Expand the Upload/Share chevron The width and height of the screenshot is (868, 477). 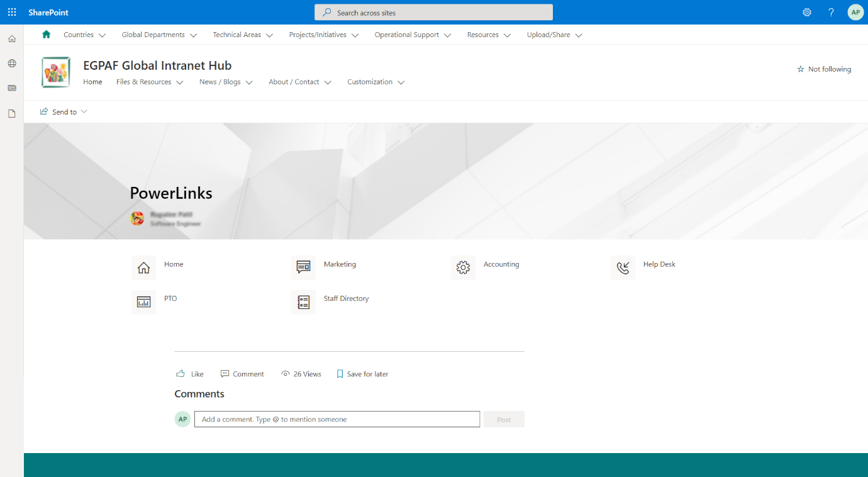tap(579, 35)
